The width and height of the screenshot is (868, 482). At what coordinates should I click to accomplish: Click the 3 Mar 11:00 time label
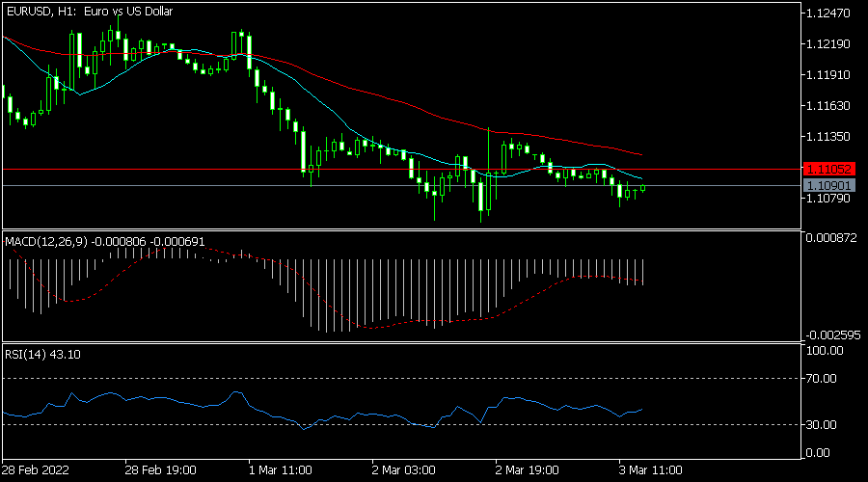(650, 470)
